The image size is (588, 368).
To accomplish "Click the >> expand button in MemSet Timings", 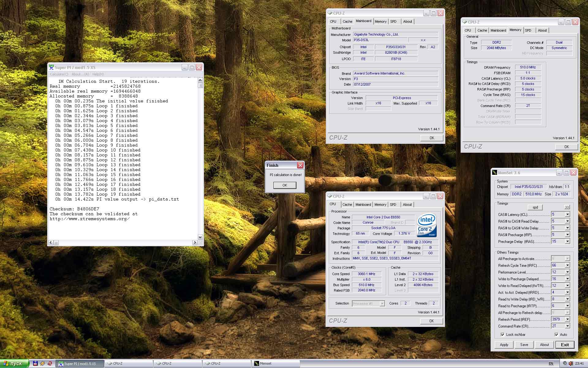I will click(x=567, y=207).
